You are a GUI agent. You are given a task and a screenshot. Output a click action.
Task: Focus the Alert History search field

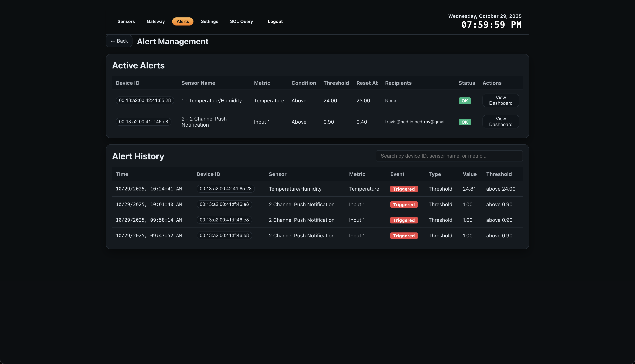click(449, 156)
